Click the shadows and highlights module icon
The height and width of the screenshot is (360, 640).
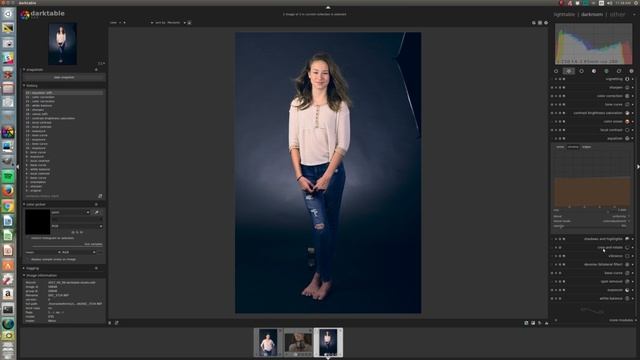[627, 239]
